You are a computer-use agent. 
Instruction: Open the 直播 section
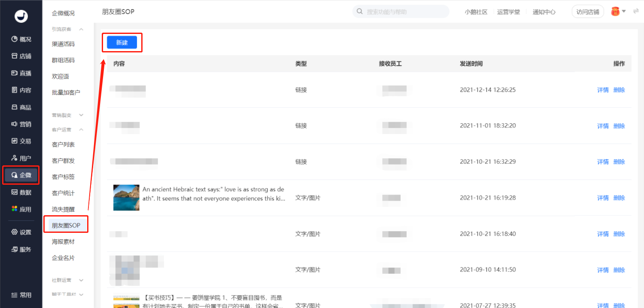point(21,73)
